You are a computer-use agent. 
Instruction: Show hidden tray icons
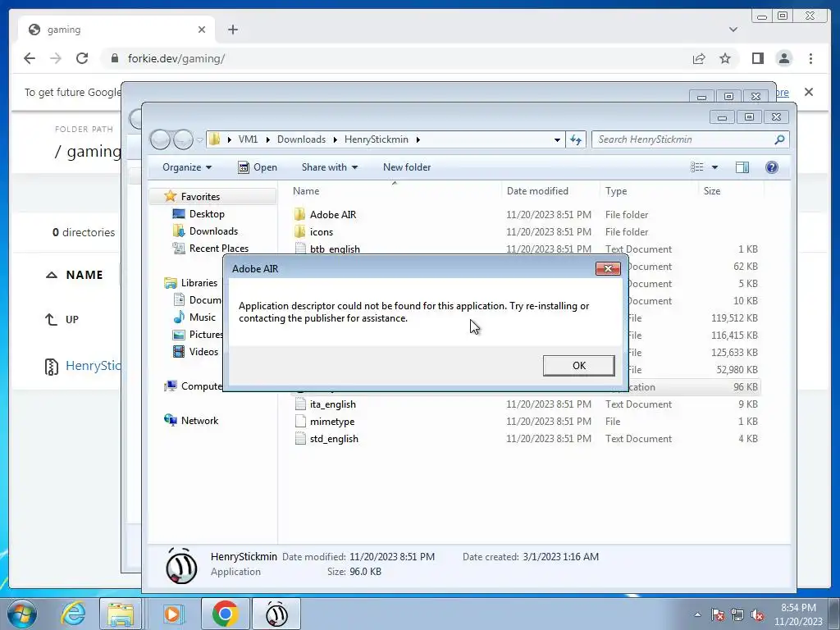click(697, 614)
